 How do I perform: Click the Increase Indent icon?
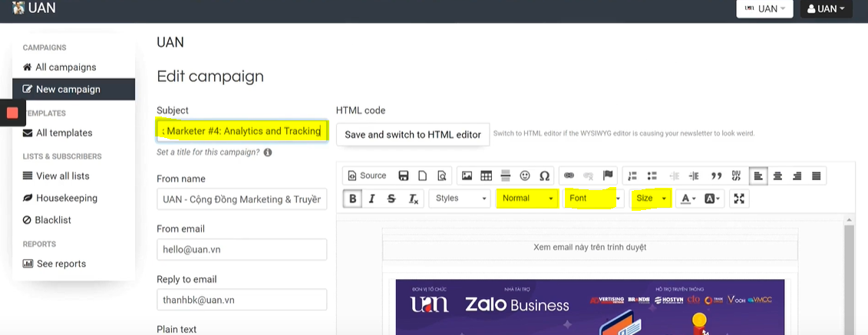point(694,176)
